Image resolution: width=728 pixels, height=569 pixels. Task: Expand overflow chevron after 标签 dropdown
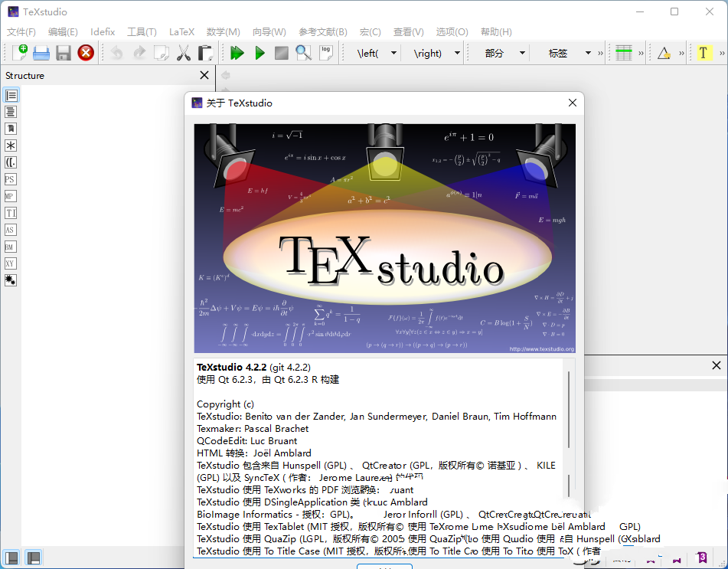600,53
